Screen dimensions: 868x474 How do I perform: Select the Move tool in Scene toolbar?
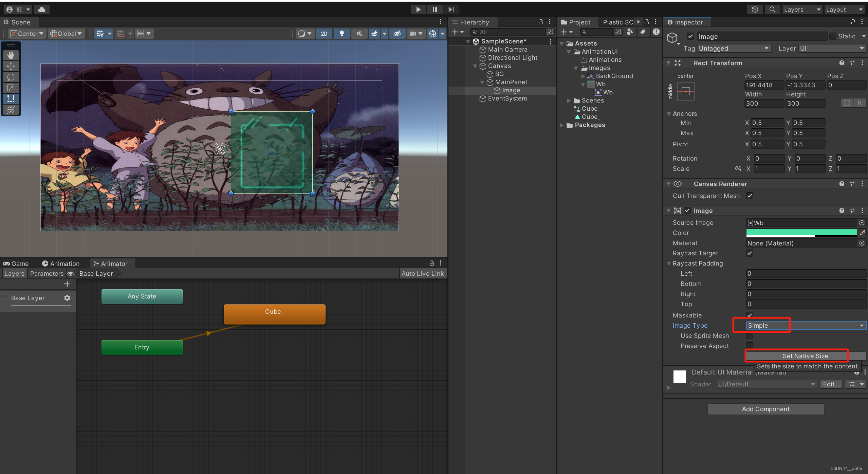coord(11,66)
